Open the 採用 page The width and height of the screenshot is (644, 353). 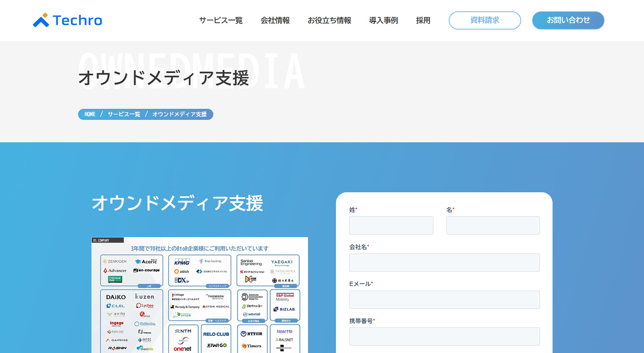[x=423, y=20]
